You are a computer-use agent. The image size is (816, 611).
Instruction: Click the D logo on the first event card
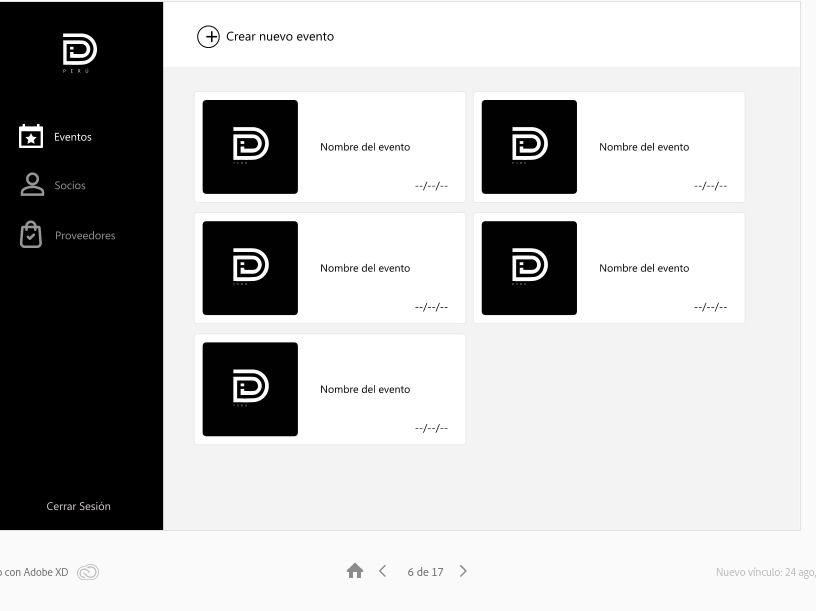pos(250,146)
